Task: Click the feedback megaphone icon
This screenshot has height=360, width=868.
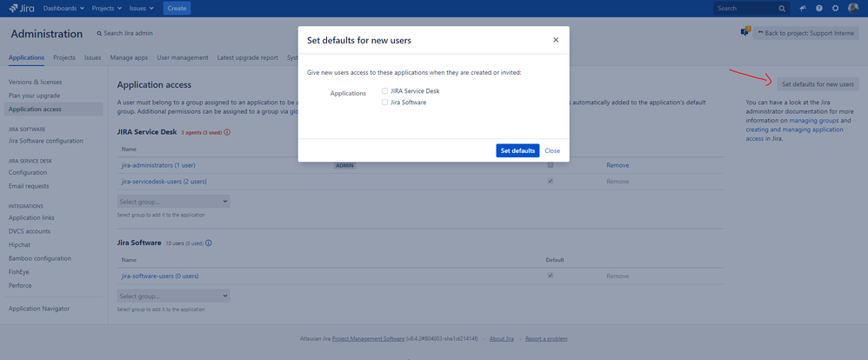Action: point(803,9)
